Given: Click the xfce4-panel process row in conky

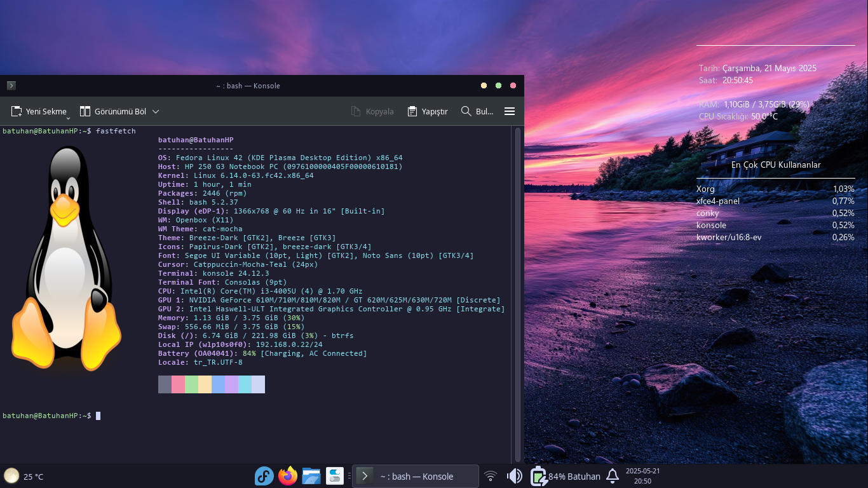Looking at the screenshot, I should click(x=775, y=201).
